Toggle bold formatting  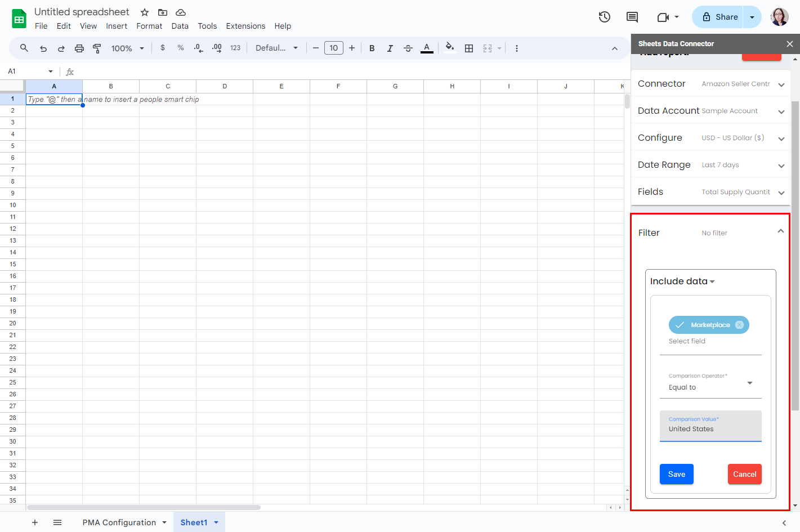(x=372, y=48)
